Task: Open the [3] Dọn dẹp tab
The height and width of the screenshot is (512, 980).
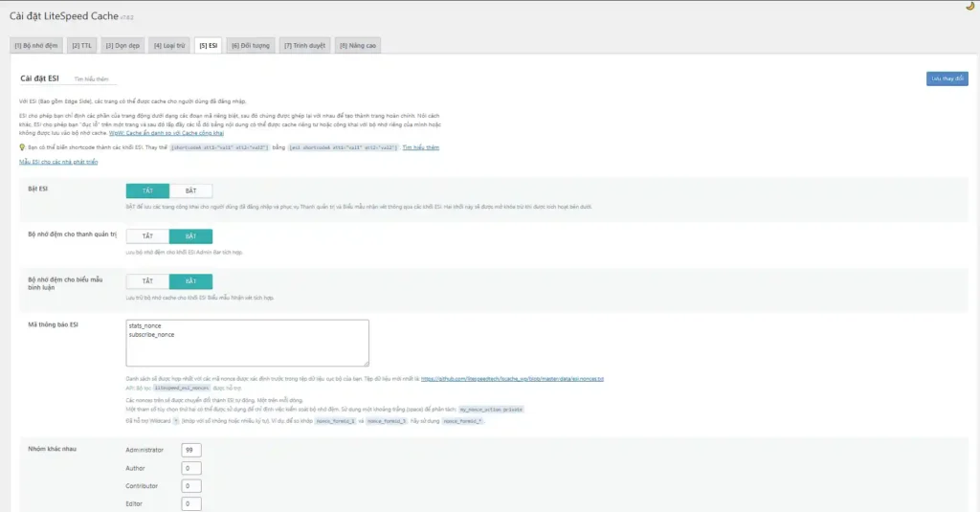Action: click(x=122, y=46)
